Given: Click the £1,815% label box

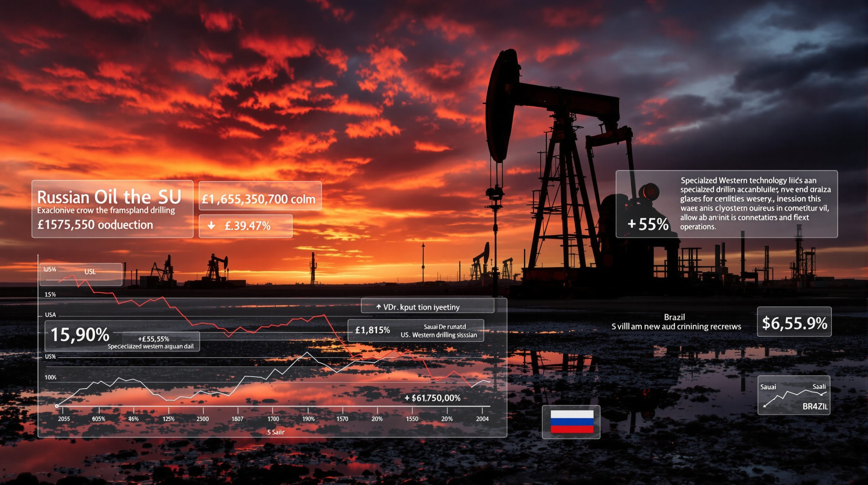Looking at the screenshot, I should click(372, 330).
